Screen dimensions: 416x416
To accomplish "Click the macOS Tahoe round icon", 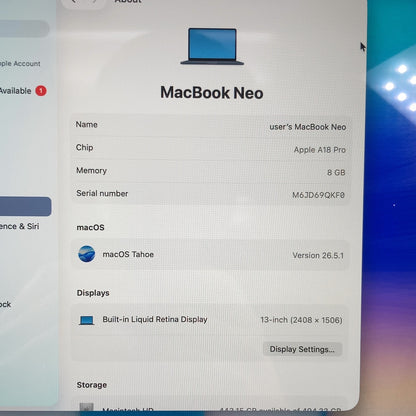I will (x=87, y=254).
